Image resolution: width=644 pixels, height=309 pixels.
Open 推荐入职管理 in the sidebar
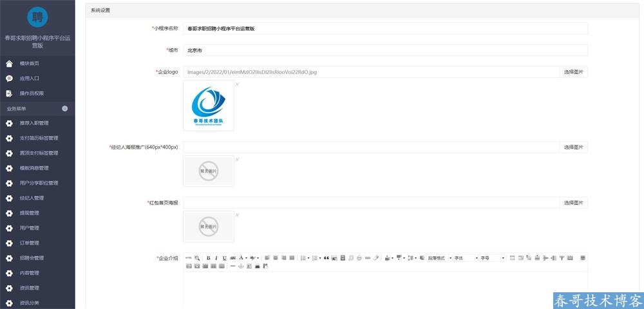click(x=34, y=123)
